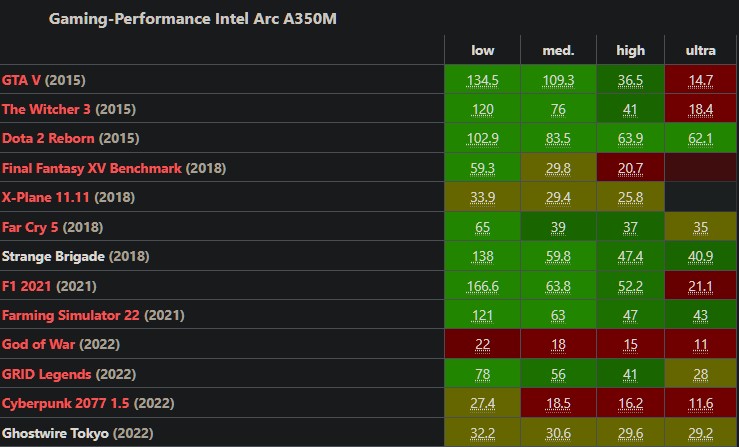Open the God of War link
Viewport: 739px width, 447px height.
coord(38,345)
